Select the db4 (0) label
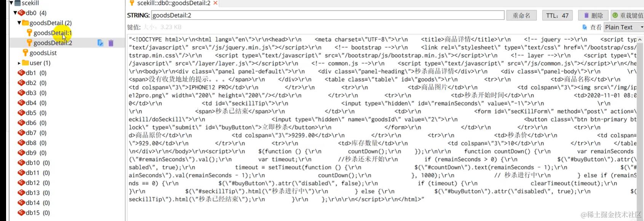 36,103
